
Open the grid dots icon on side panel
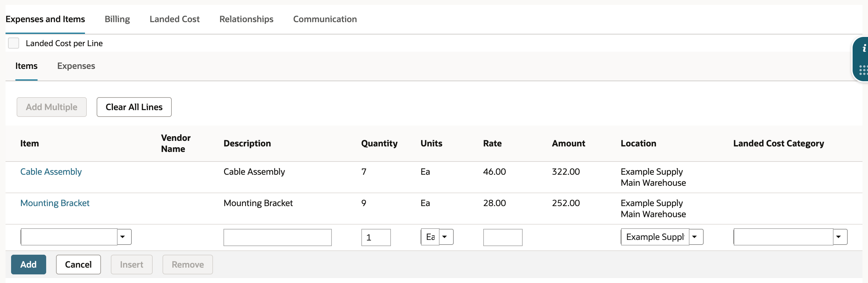click(x=864, y=70)
